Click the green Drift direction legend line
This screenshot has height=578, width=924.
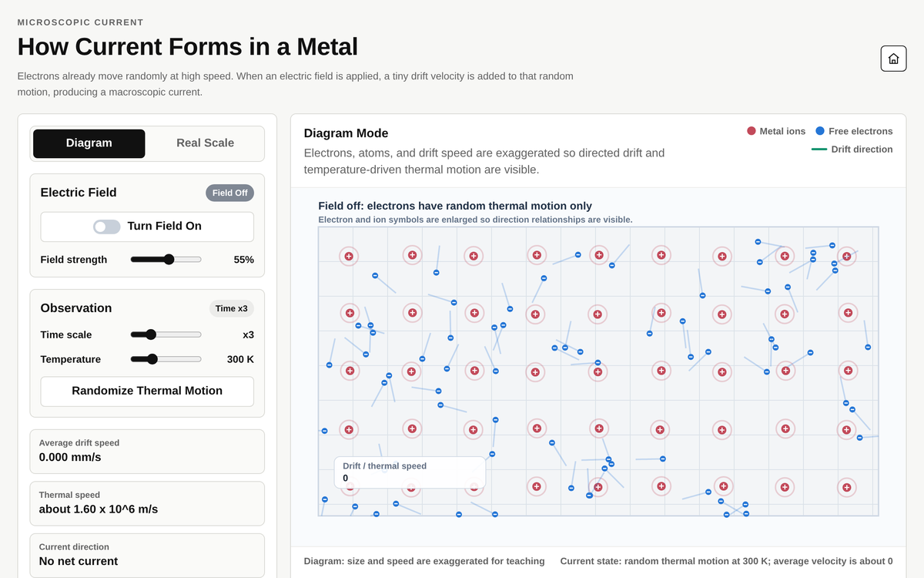click(x=819, y=149)
